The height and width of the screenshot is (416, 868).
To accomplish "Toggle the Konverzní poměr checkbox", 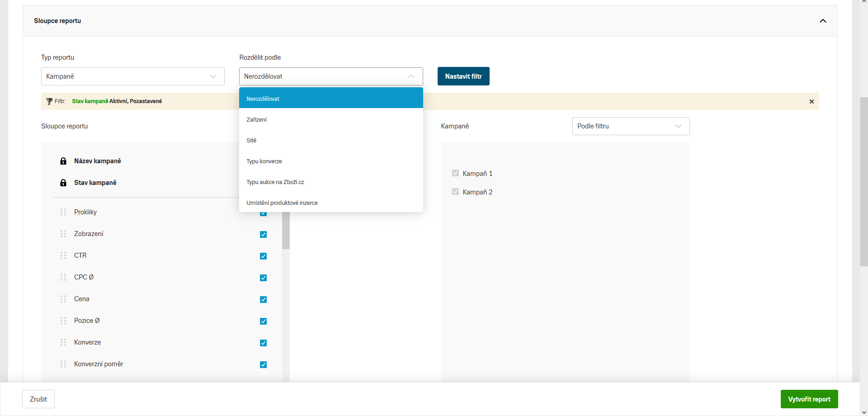I will 263,364.
